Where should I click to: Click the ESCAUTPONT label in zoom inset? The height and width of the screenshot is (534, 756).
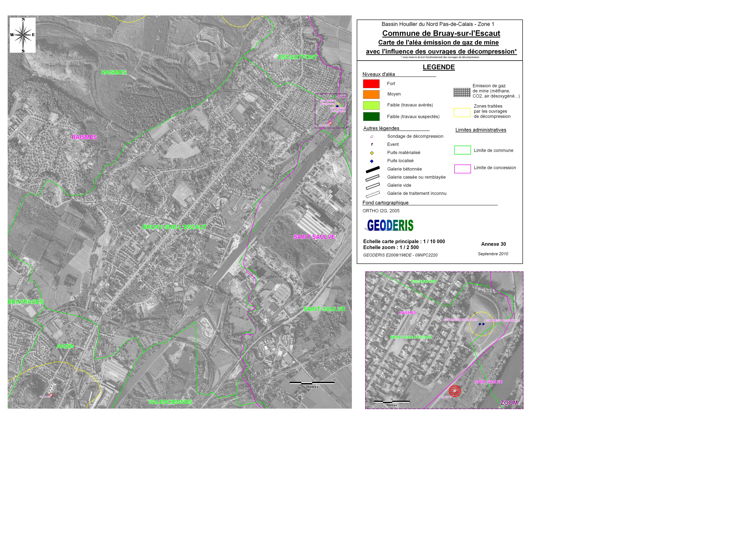[x=424, y=282]
